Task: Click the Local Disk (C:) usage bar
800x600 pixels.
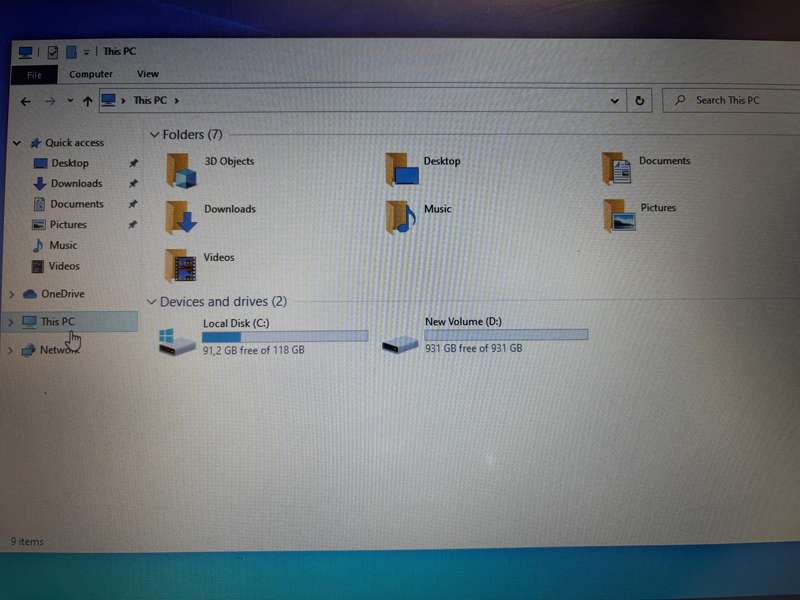Action: point(285,337)
